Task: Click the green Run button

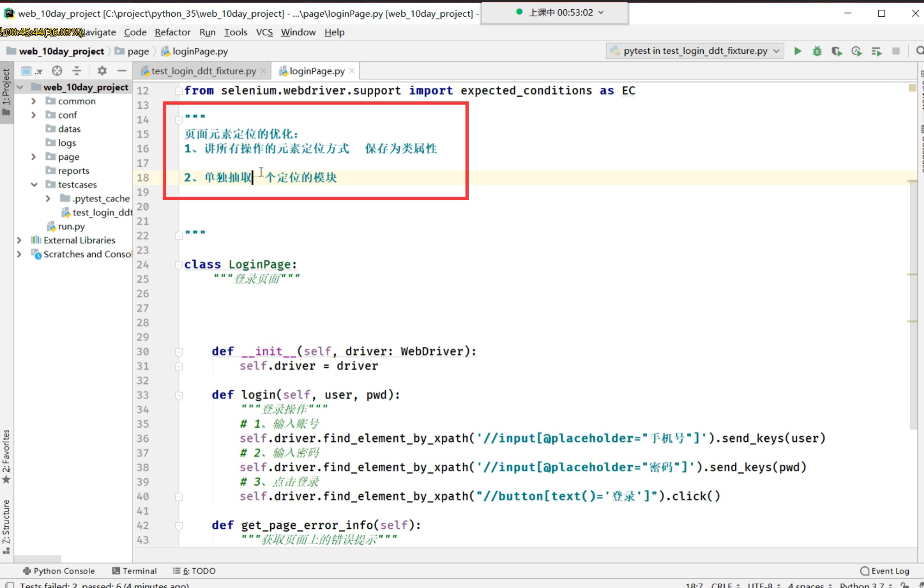Action: coord(797,51)
